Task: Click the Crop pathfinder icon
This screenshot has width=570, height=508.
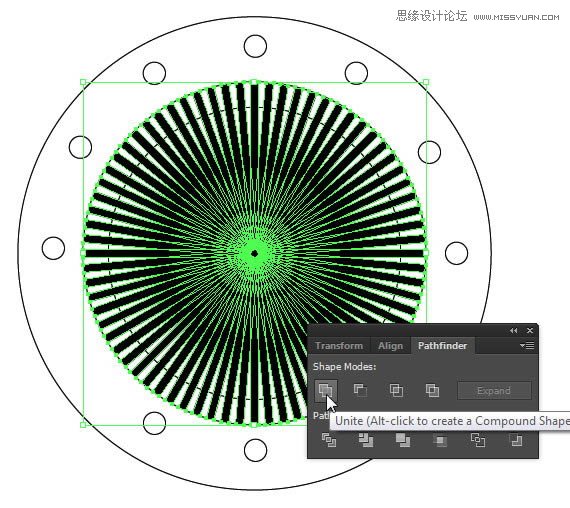Action: click(440, 441)
